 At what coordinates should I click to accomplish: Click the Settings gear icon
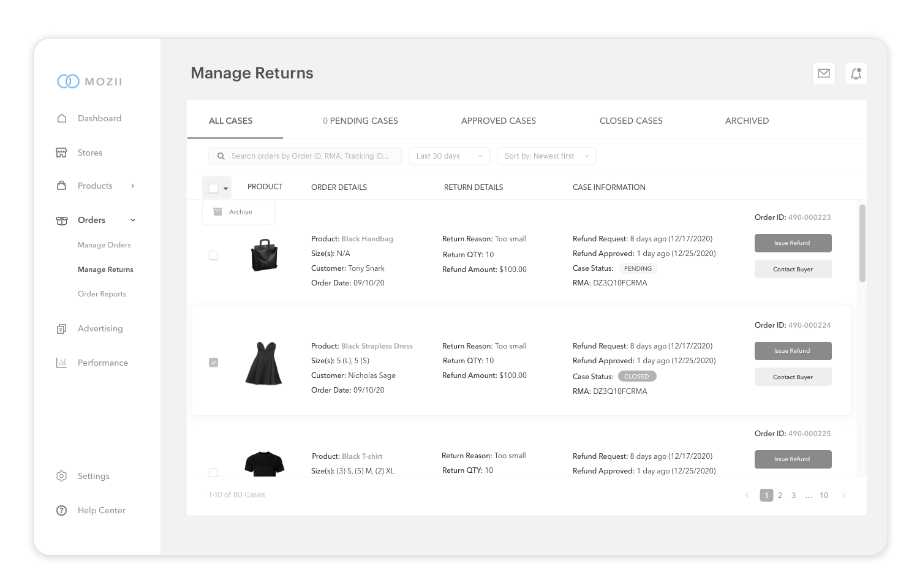coord(61,476)
